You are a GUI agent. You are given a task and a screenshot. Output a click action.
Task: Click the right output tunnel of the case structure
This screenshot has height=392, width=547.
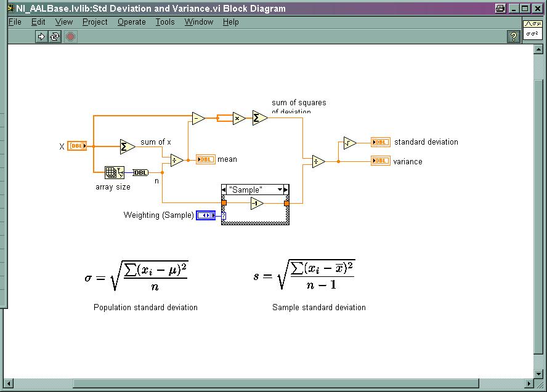287,203
